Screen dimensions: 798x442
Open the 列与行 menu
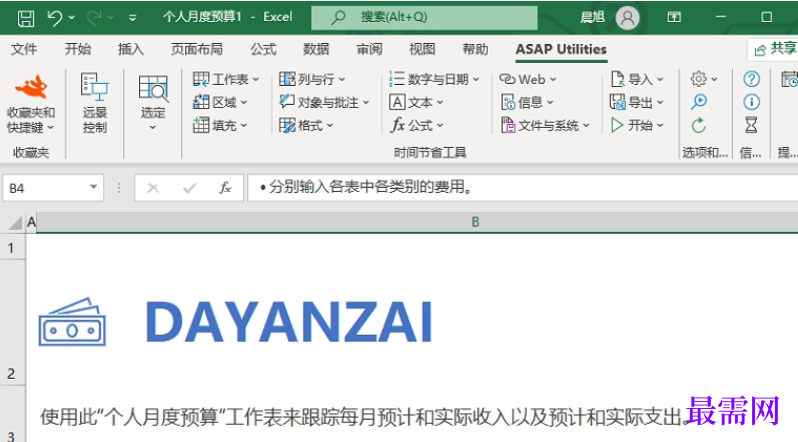(312, 79)
